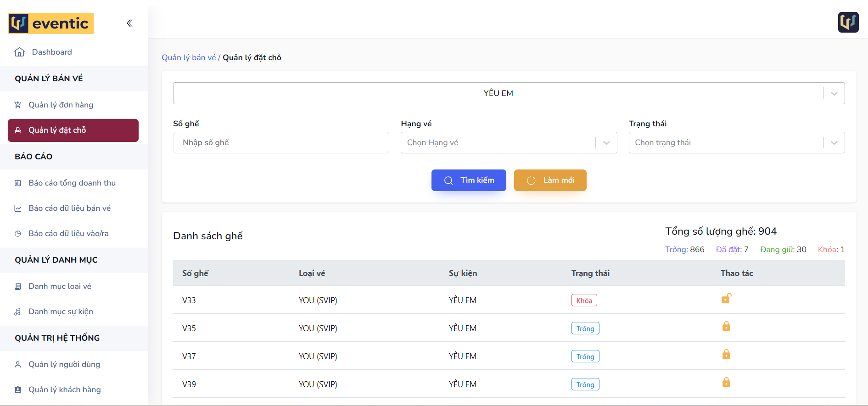
Task: Lock seat V39 with the padlock icon
Action: coord(726,383)
